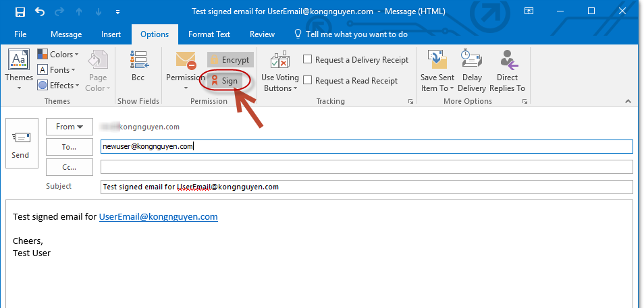Viewport: 644px width, 308px height.
Task: Open the UserEmail@kongnguyen.com link in body
Action: tap(159, 217)
